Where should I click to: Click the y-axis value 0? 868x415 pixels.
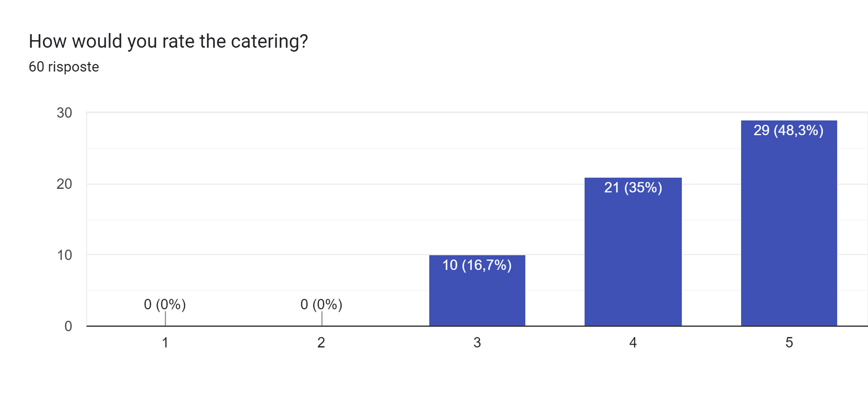point(68,327)
